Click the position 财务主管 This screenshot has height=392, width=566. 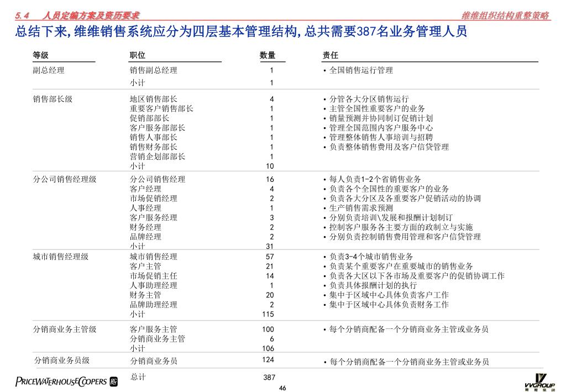click(x=145, y=295)
